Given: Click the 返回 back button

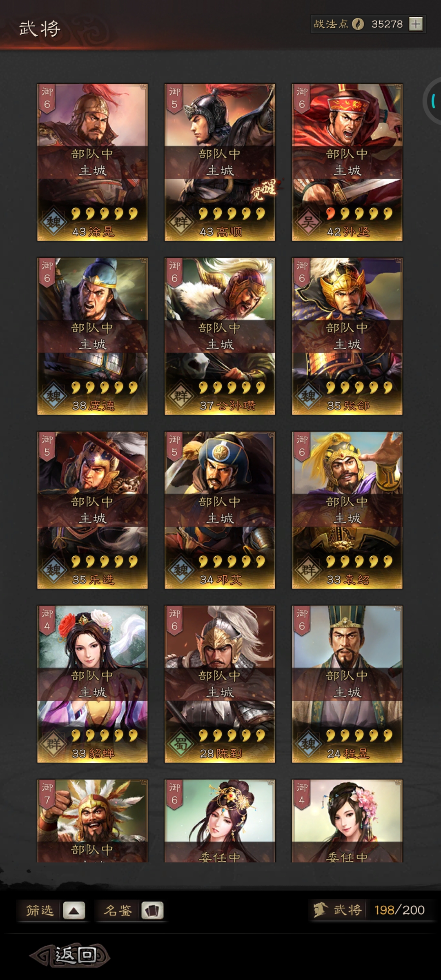Looking at the screenshot, I should click(x=70, y=955).
